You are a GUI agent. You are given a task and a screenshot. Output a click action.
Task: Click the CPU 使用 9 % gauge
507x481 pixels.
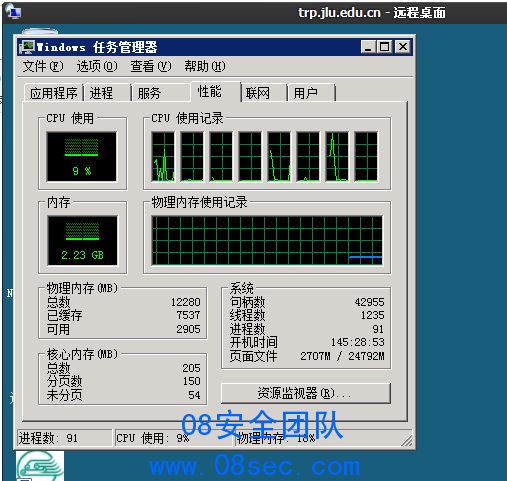(x=82, y=156)
